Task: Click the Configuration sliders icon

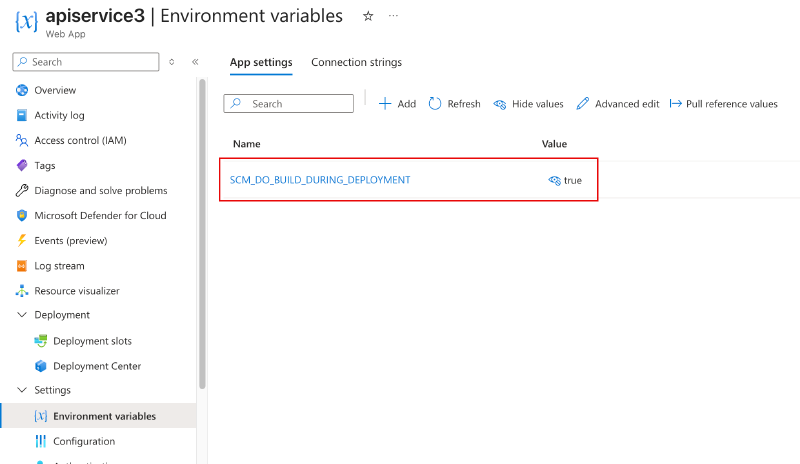Action: 41,441
